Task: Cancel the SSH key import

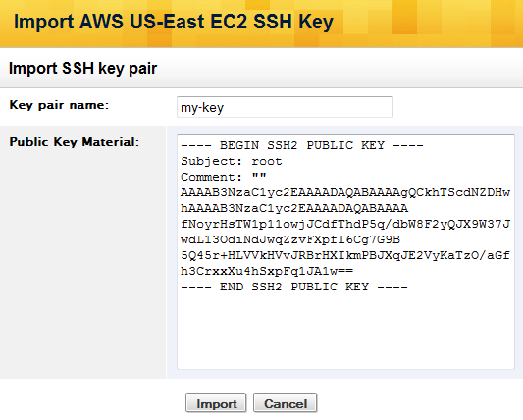Action: (286, 403)
